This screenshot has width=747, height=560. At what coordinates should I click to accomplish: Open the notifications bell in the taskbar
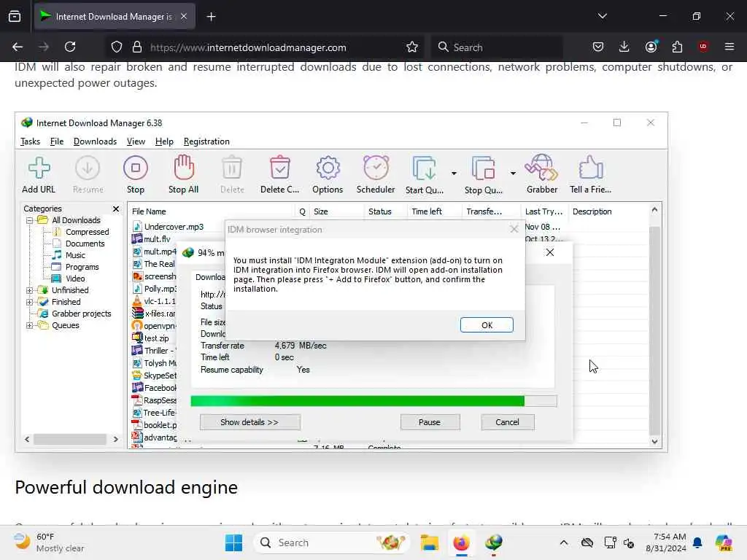click(697, 542)
